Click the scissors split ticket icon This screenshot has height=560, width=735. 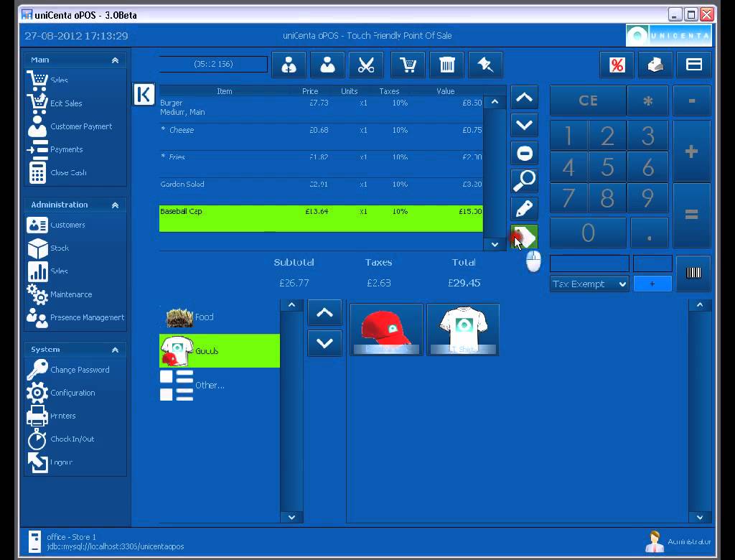[366, 65]
